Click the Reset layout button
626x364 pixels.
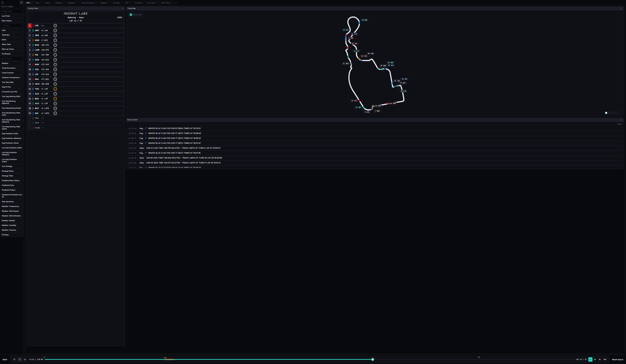click(617, 359)
